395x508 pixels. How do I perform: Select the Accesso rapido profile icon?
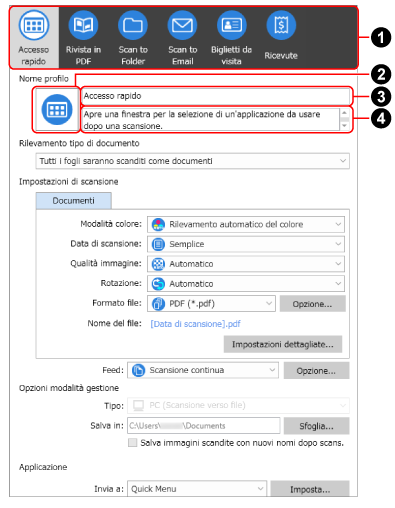(x=34, y=38)
